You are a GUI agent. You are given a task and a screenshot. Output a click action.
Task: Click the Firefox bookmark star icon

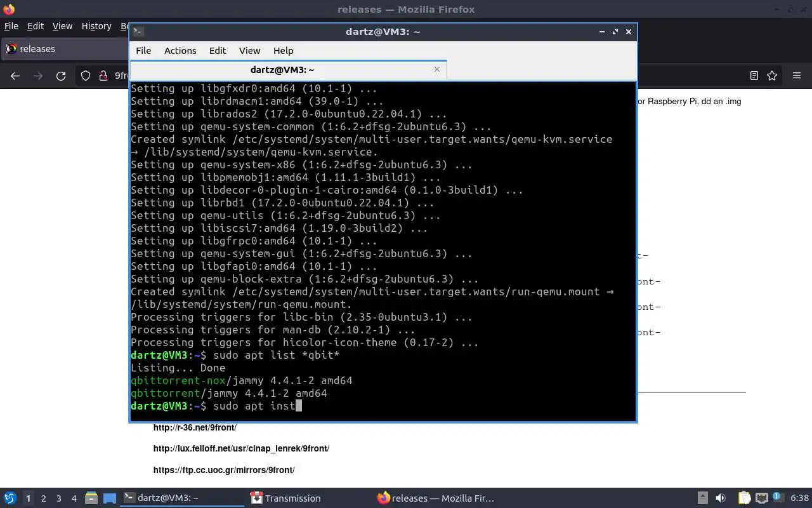pyautogui.click(x=772, y=76)
